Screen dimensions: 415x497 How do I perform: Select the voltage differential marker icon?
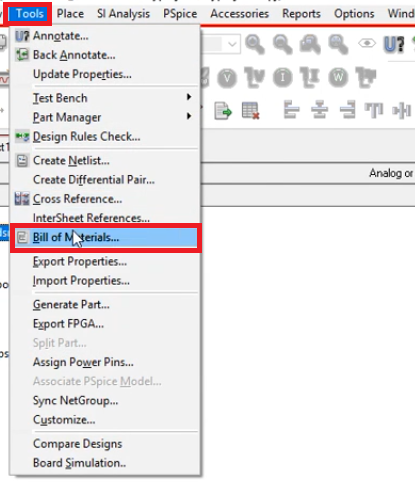tap(254, 77)
